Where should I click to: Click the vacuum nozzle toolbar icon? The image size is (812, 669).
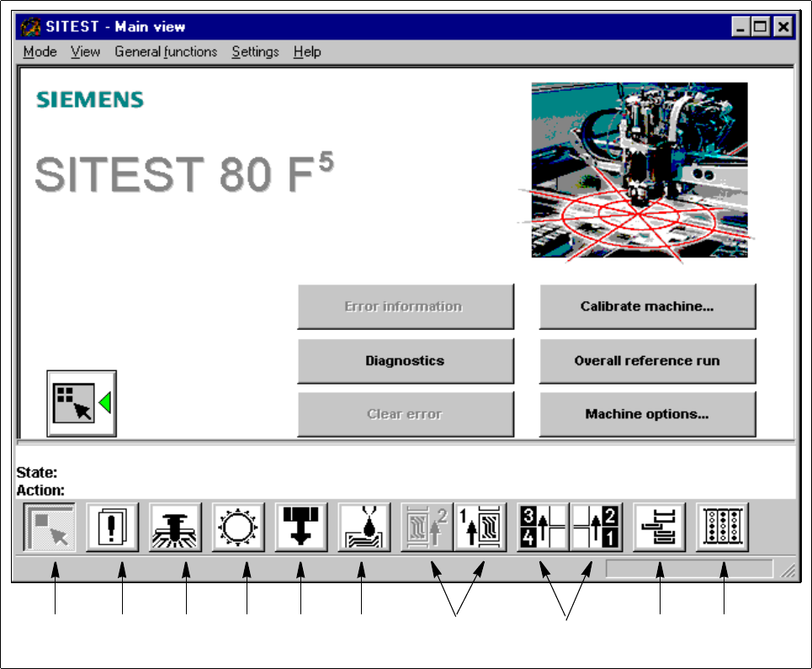[x=176, y=527]
